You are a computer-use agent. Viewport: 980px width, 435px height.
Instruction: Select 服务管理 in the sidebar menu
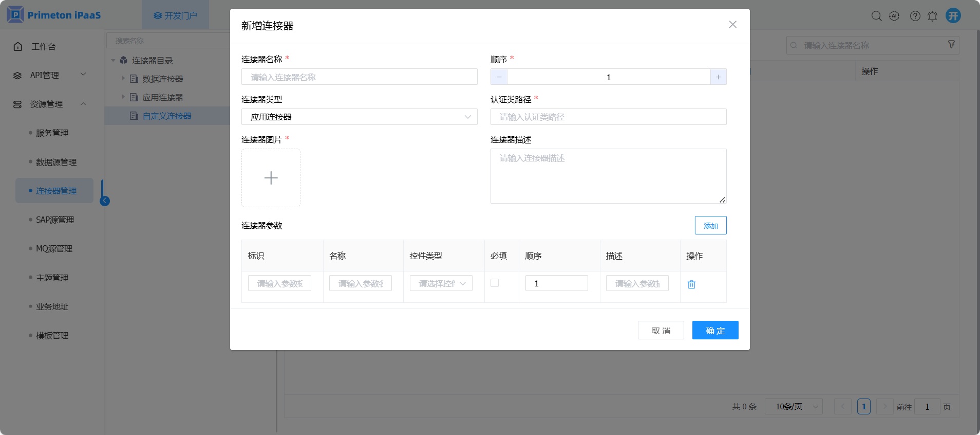point(52,133)
